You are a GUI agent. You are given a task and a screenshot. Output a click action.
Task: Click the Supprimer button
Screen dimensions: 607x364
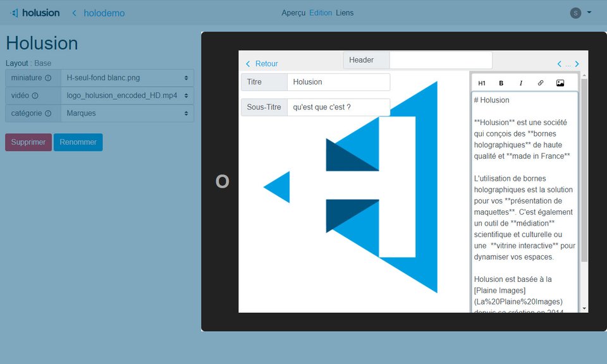[x=28, y=142]
